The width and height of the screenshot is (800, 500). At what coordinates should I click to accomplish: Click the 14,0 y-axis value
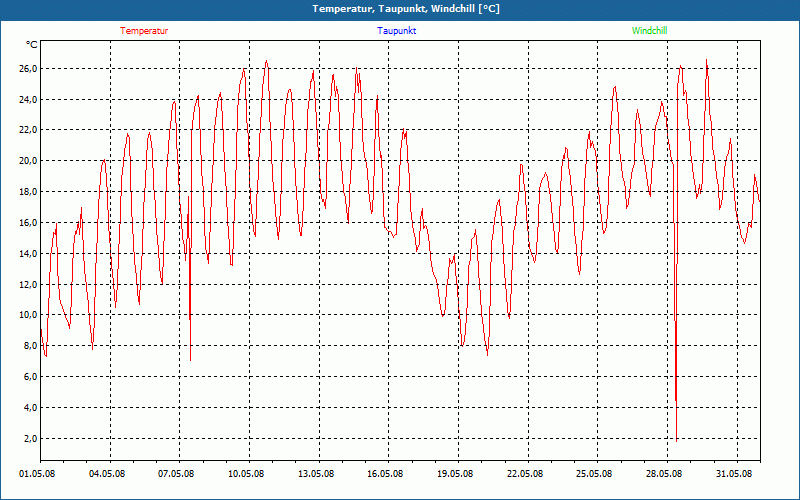point(29,254)
